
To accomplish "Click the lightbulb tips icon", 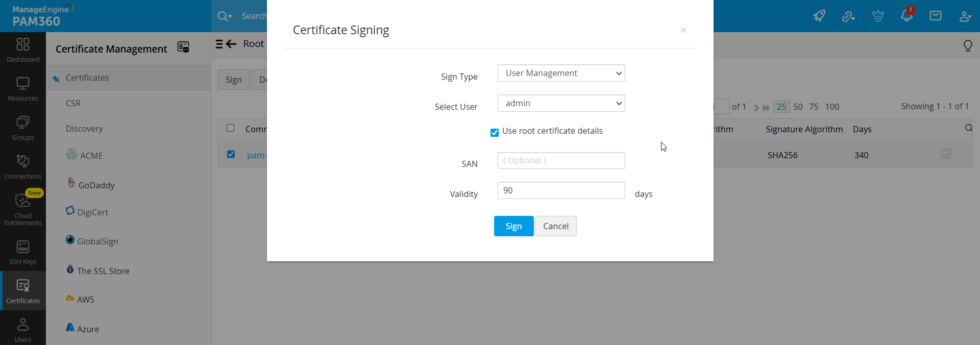I will (967, 46).
